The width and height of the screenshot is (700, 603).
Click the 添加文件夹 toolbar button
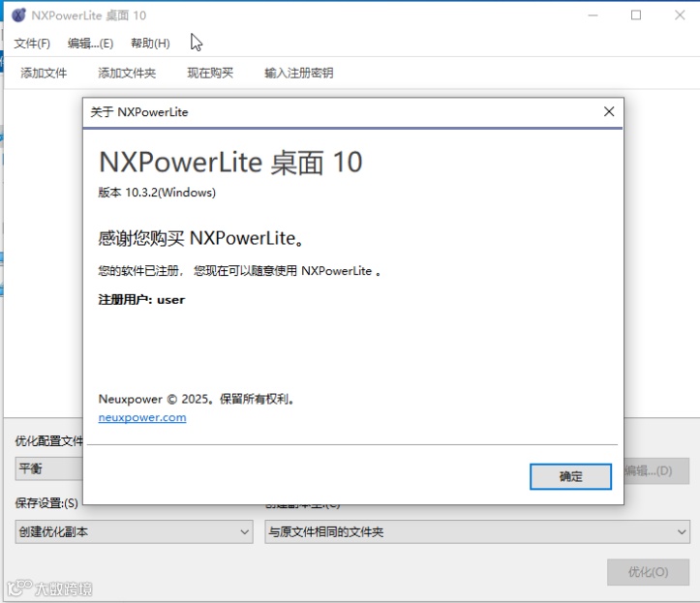tap(127, 73)
